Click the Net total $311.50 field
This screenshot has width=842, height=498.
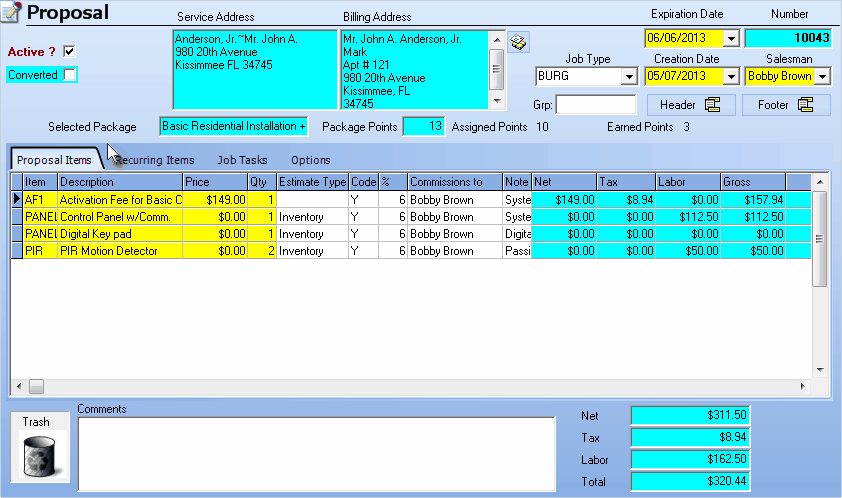pyautogui.click(x=691, y=415)
